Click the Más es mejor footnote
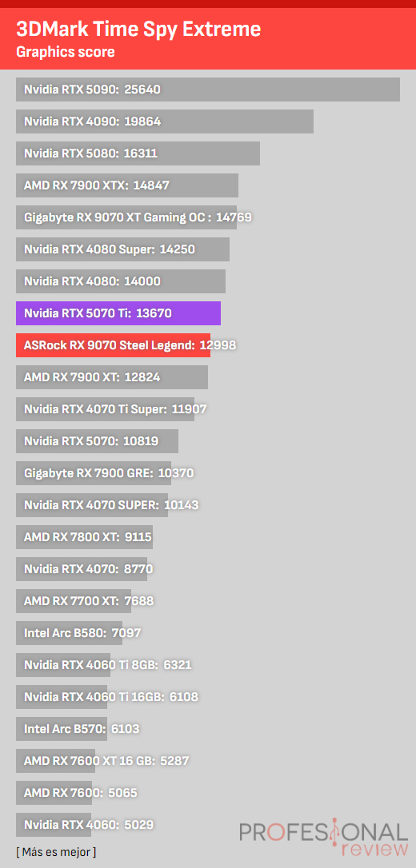The height and width of the screenshot is (868, 416). click(56, 851)
